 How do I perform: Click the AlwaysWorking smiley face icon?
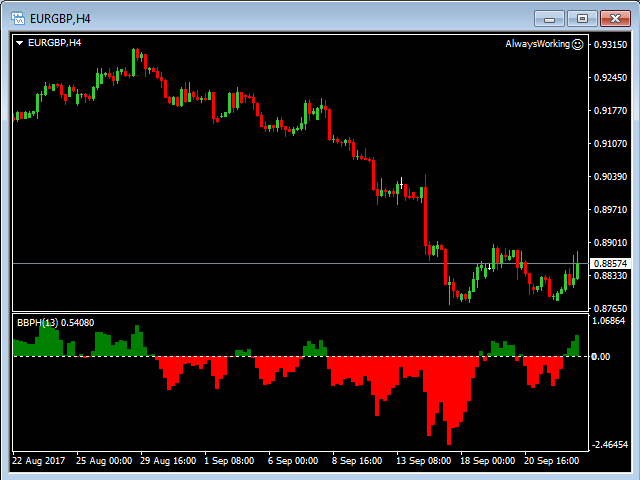tap(577, 44)
